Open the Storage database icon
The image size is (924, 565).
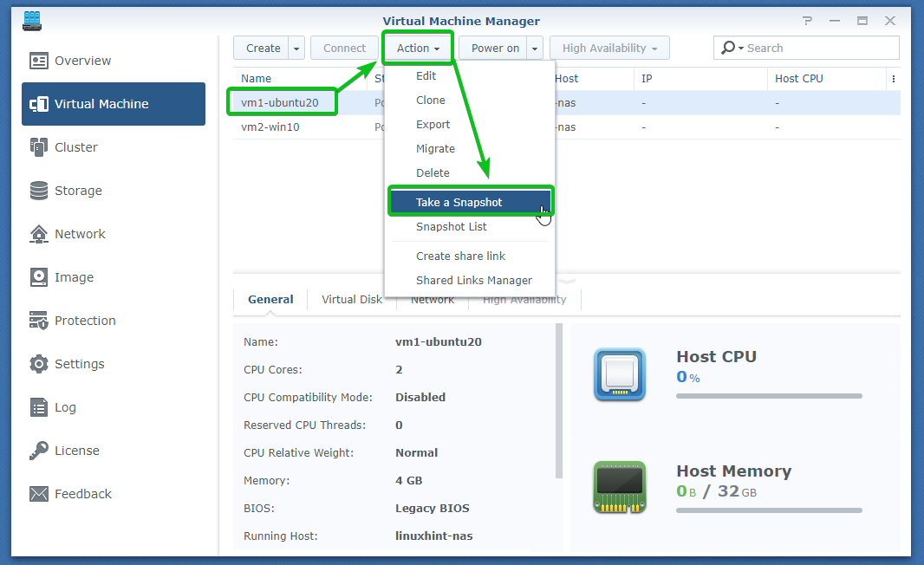[39, 191]
